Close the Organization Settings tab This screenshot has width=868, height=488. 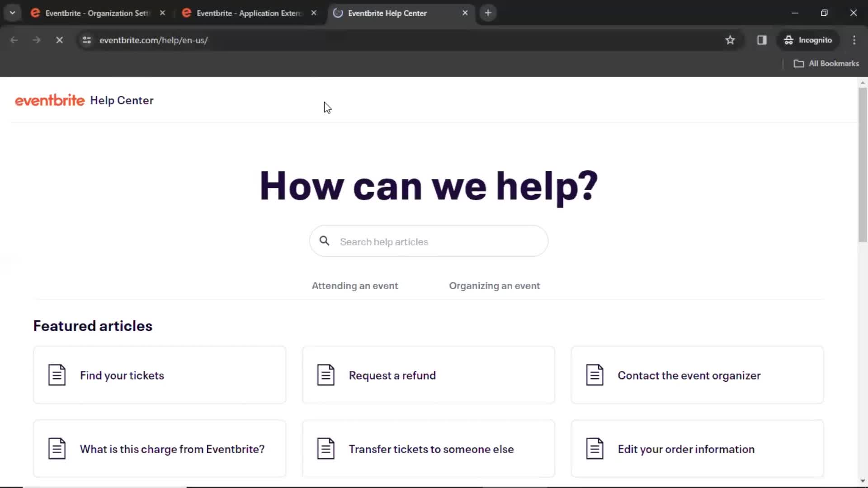(x=162, y=13)
